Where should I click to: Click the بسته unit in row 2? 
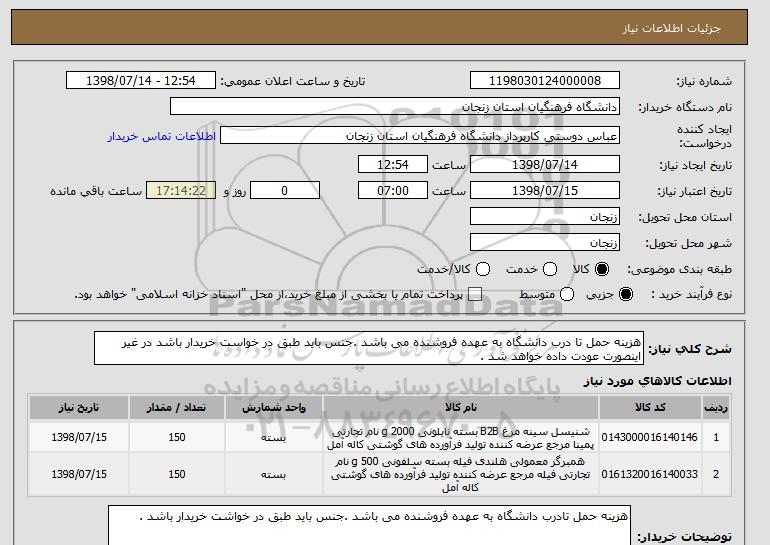click(274, 475)
